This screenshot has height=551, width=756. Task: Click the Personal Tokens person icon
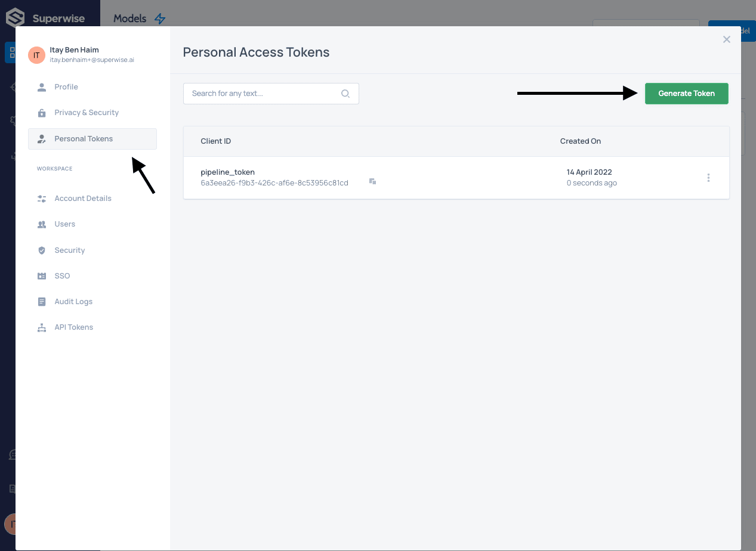click(41, 138)
